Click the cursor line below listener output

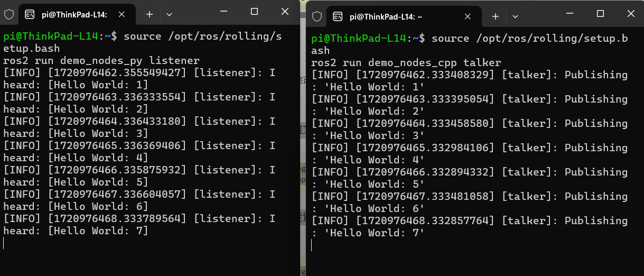click(x=4, y=243)
